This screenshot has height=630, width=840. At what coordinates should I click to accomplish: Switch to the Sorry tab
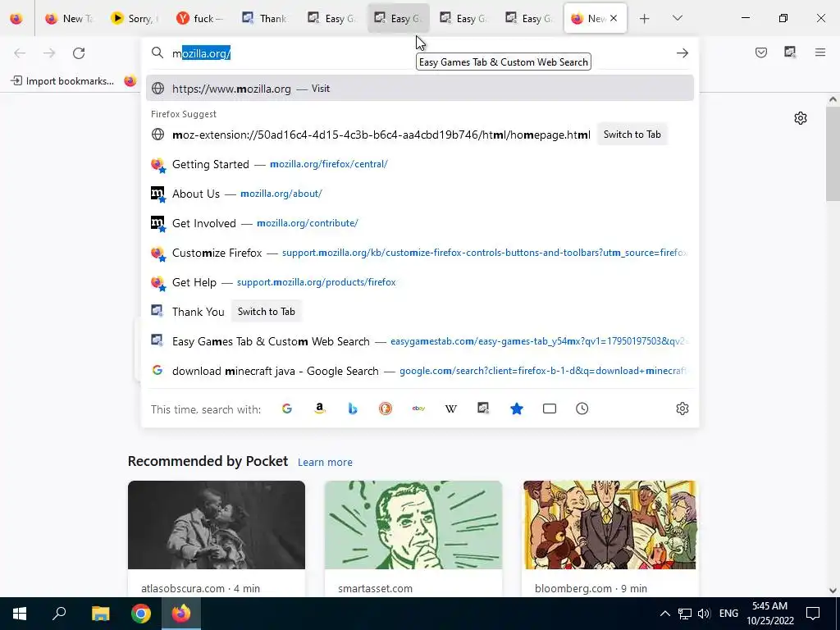[135, 18]
